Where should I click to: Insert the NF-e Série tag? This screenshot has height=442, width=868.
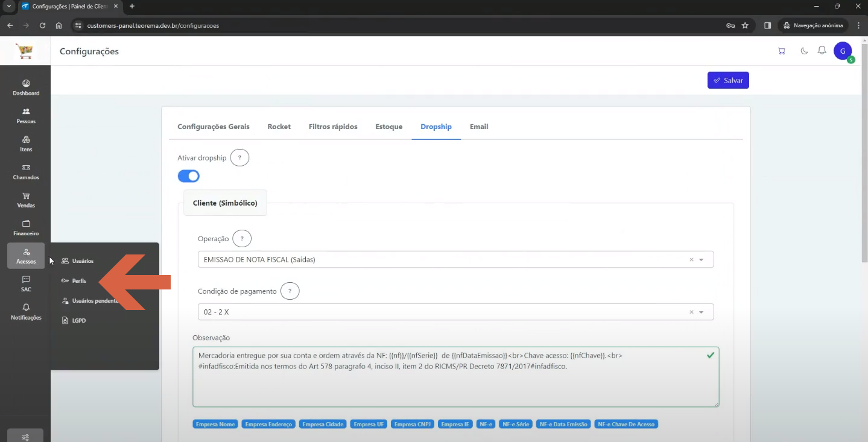point(516,425)
